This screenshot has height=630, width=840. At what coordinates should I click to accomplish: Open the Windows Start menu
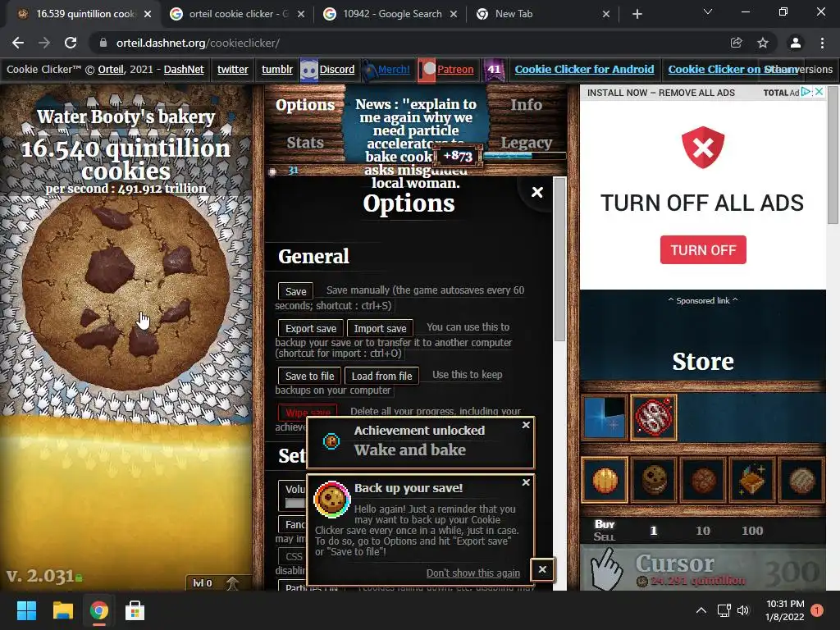[26, 610]
